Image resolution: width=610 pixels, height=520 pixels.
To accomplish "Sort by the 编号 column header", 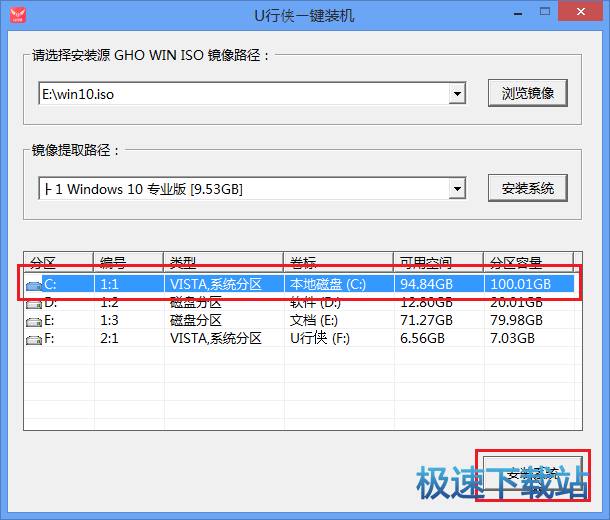I will click(128, 263).
